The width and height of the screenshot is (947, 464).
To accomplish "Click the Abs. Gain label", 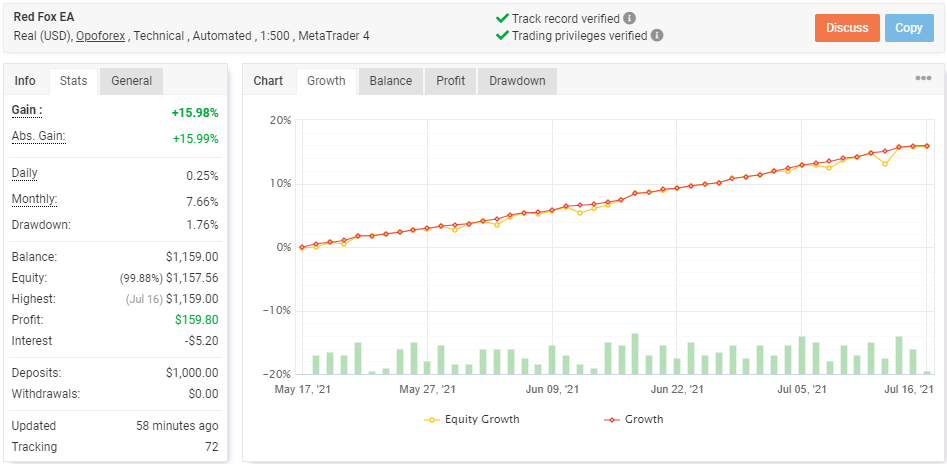I will pyautogui.click(x=38, y=136).
